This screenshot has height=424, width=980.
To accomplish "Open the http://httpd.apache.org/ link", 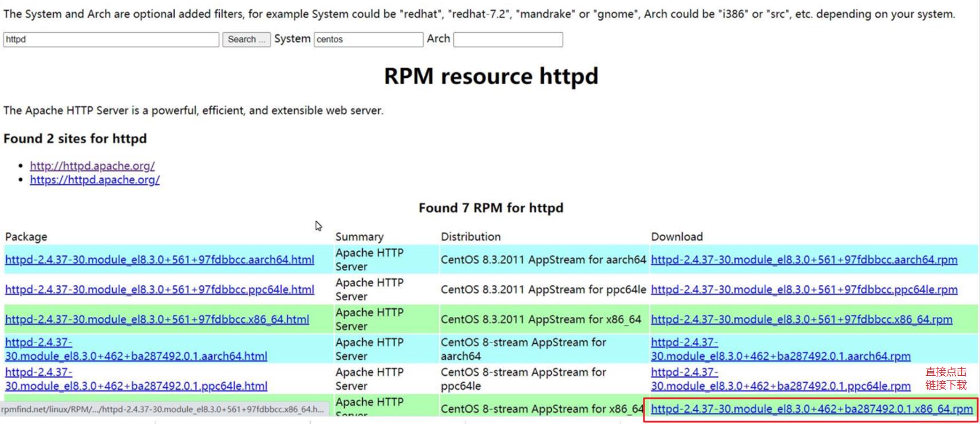I will point(92,166).
